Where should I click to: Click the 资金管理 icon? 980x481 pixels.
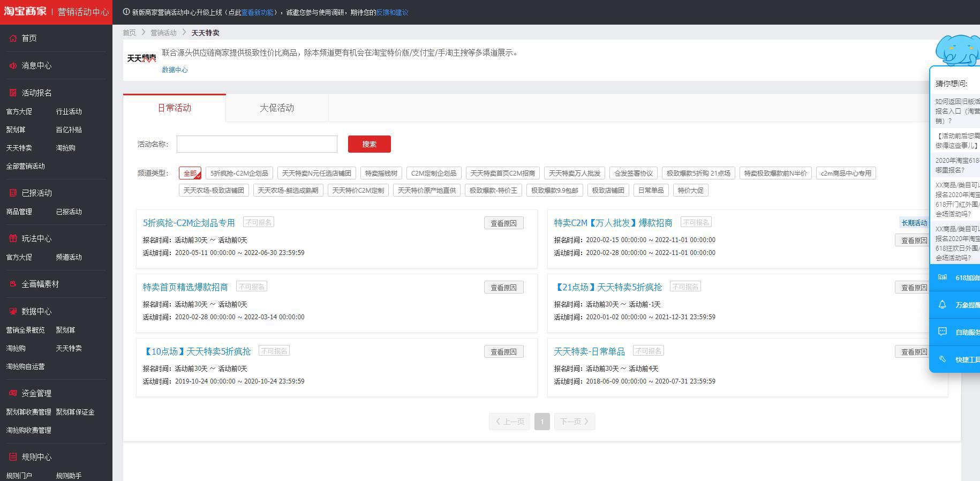[x=13, y=393]
